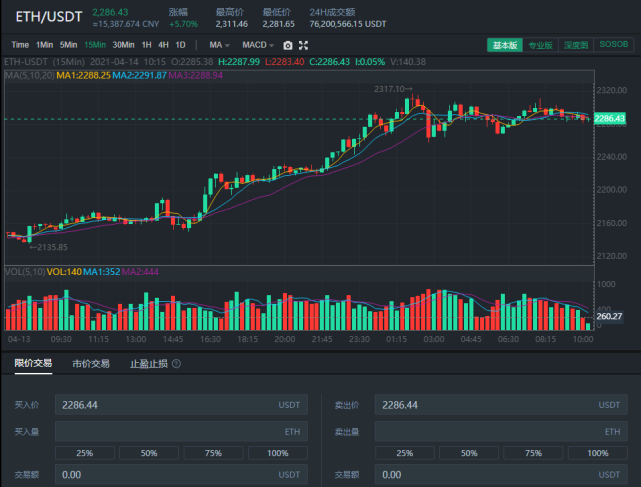The image size is (641, 487).
Task: Open the stop-profit stop-loss help icon
Action: (x=176, y=364)
